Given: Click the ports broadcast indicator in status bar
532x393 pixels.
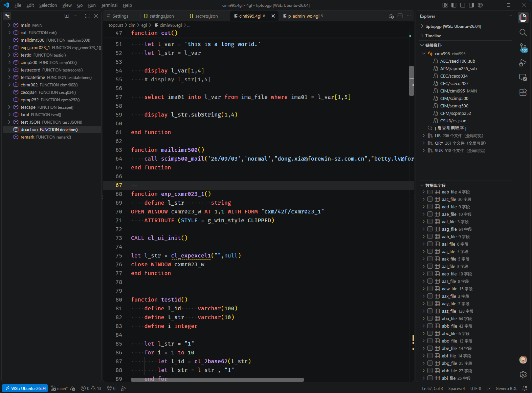Looking at the screenshot, I should [x=111, y=388].
